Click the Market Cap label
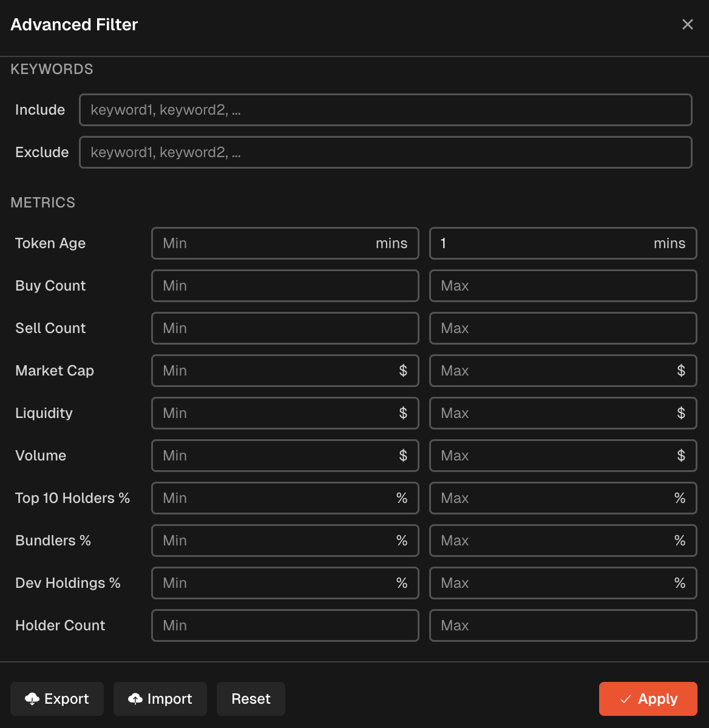Viewport: 709px width, 728px height. [x=55, y=371]
